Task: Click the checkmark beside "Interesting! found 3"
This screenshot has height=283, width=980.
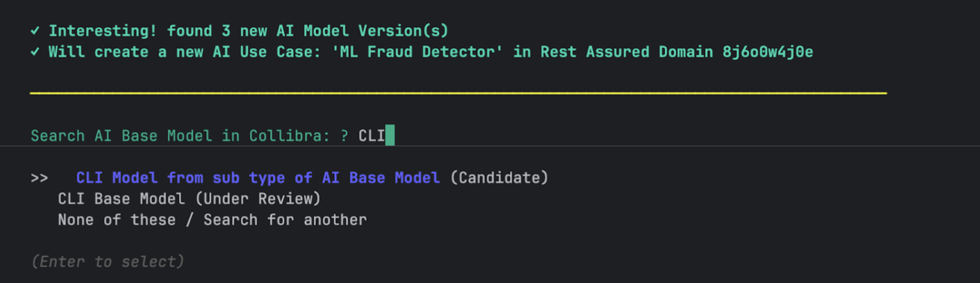Action: [35, 31]
